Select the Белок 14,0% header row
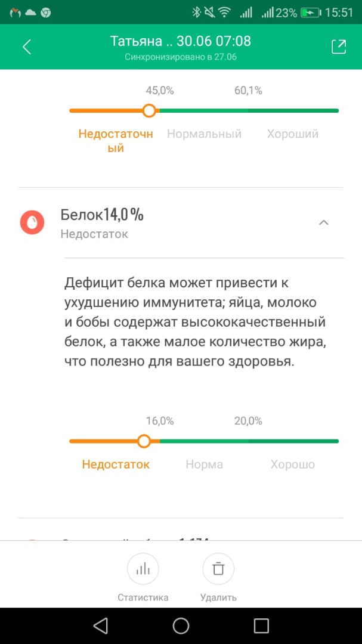 (181, 222)
